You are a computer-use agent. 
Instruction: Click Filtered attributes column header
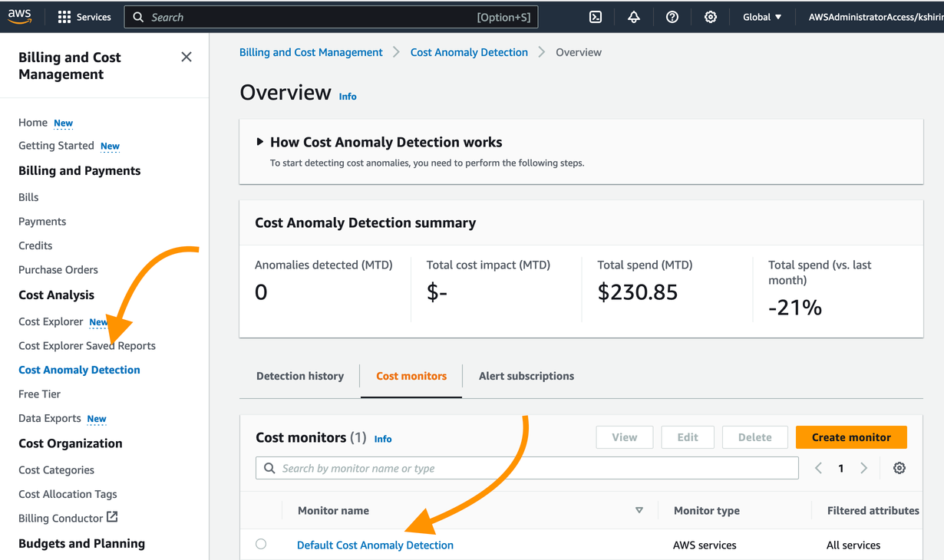coord(873,510)
